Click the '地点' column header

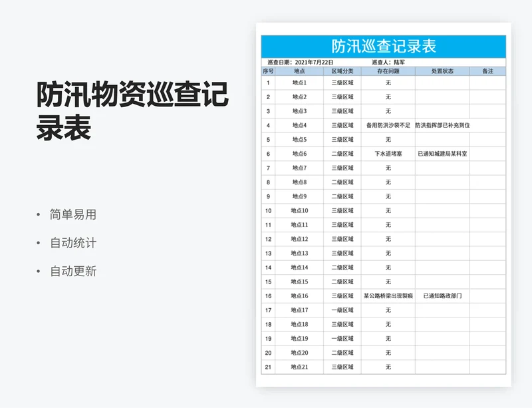299,71
